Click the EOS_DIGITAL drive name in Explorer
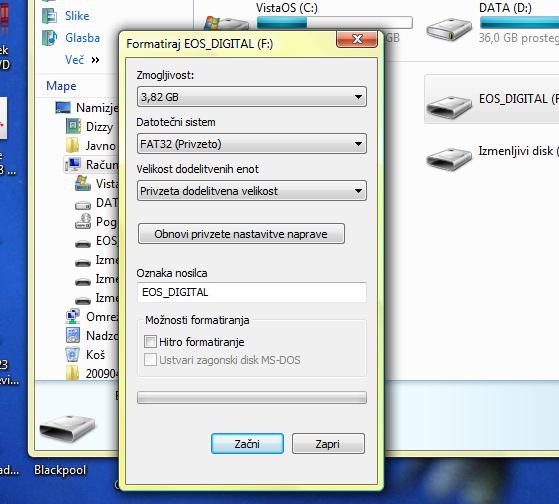This screenshot has height=504, width=559. coord(519,99)
